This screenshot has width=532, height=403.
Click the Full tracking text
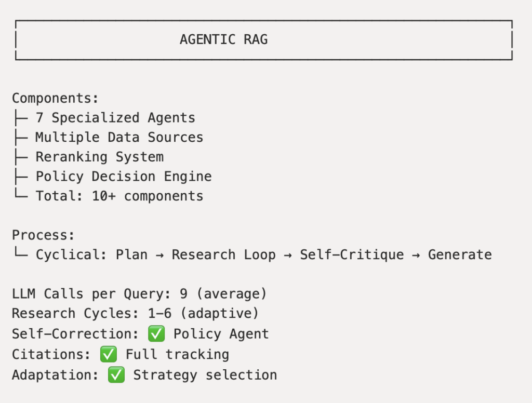tap(177, 355)
